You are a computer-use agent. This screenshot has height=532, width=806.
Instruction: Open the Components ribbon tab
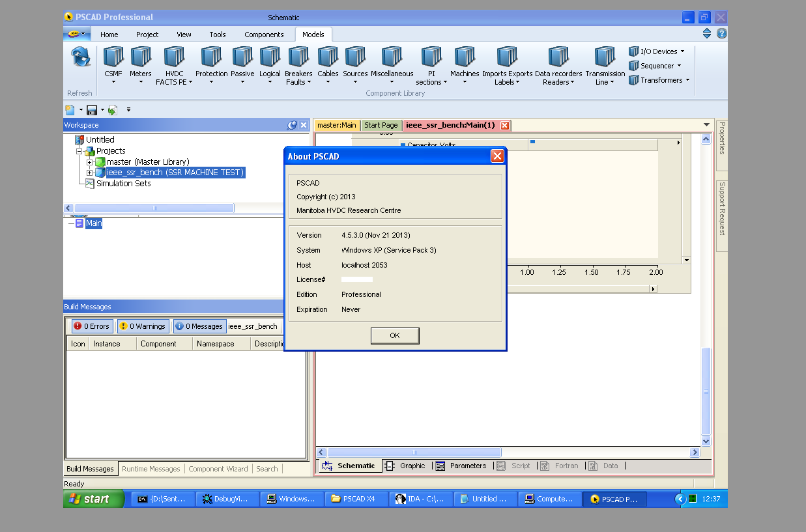[x=264, y=35]
